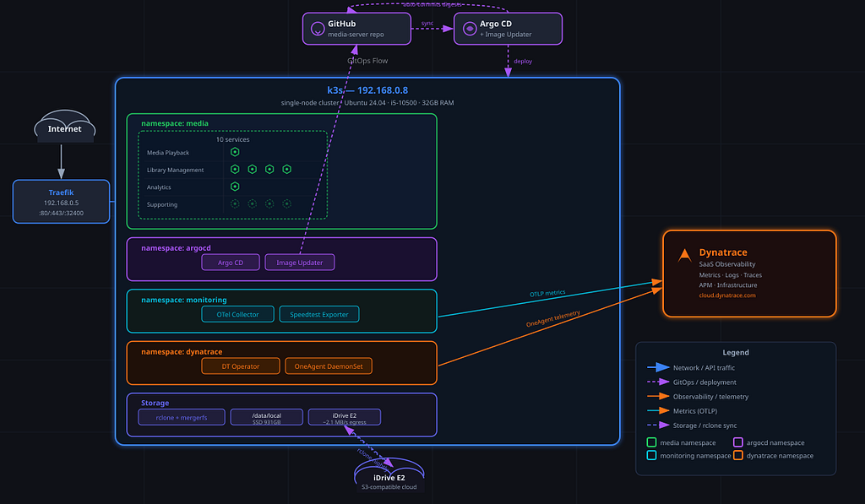Click the single-node cluster specs line
The width and height of the screenshot is (865, 504).
[367, 102]
